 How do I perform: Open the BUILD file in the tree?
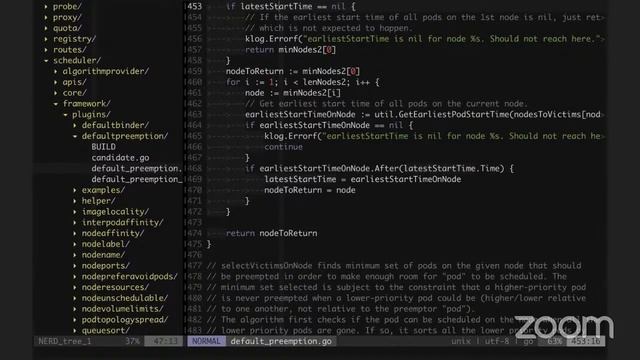pyautogui.click(x=103, y=147)
